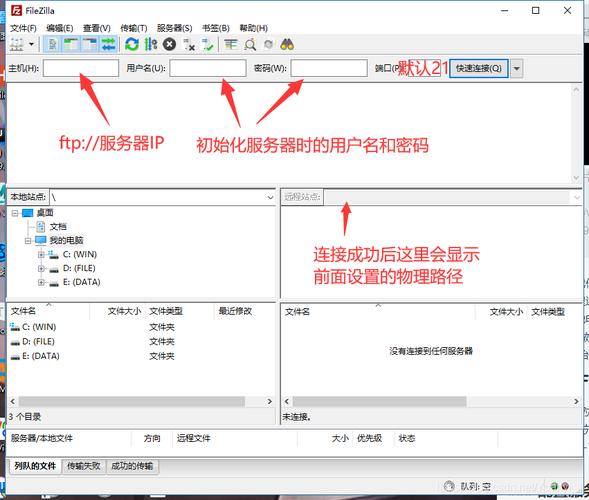Toggle transfer queue display

click(x=108, y=44)
